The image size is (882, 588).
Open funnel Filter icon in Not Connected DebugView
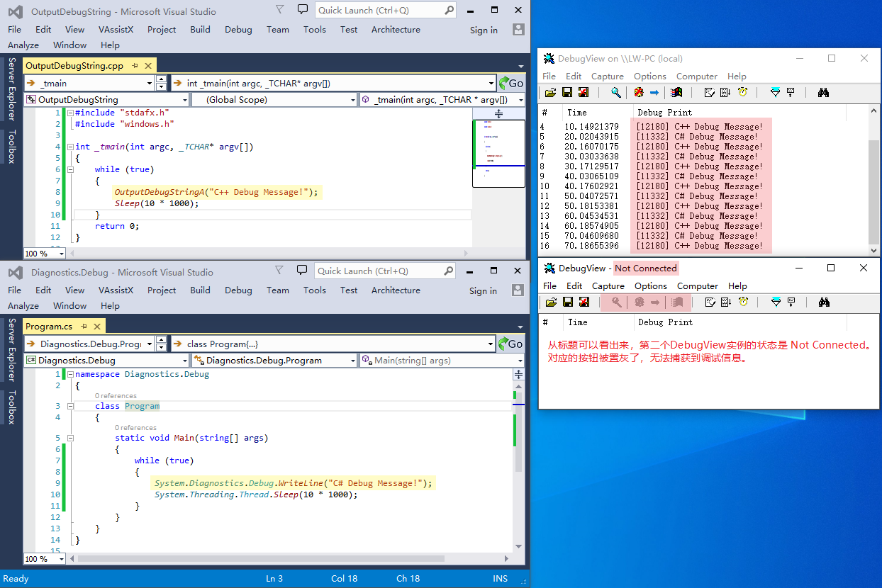[x=776, y=303]
